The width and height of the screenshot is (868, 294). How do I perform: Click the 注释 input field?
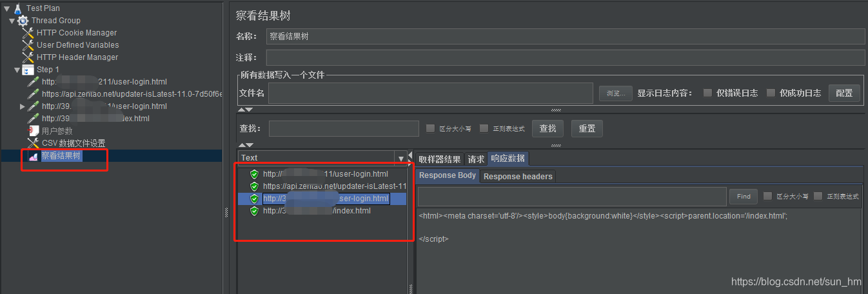566,58
